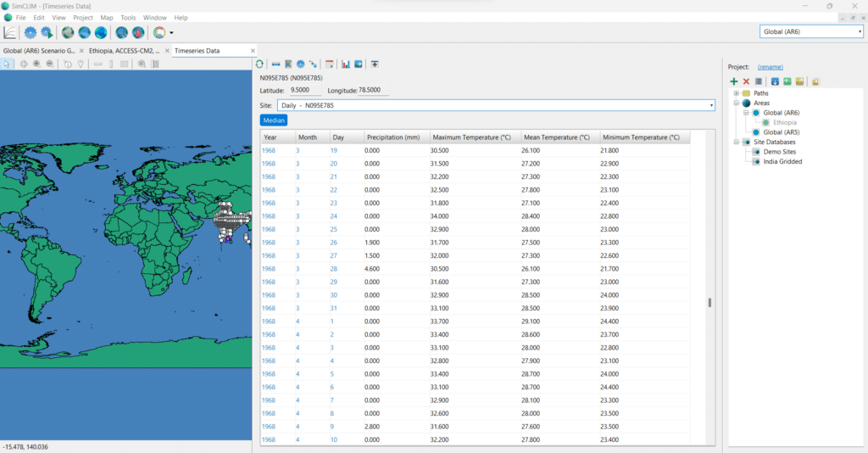Click the calendar icon in timeseries toolbar
The height and width of the screenshot is (453, 868).
(x=329, y=64)
